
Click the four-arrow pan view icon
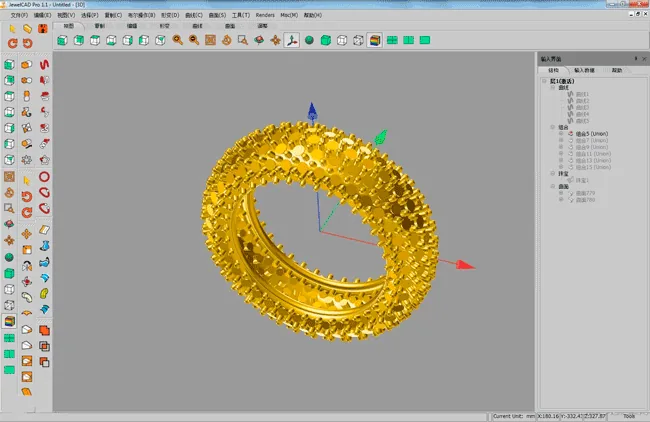pyautogui.click(x=275, y=40)
